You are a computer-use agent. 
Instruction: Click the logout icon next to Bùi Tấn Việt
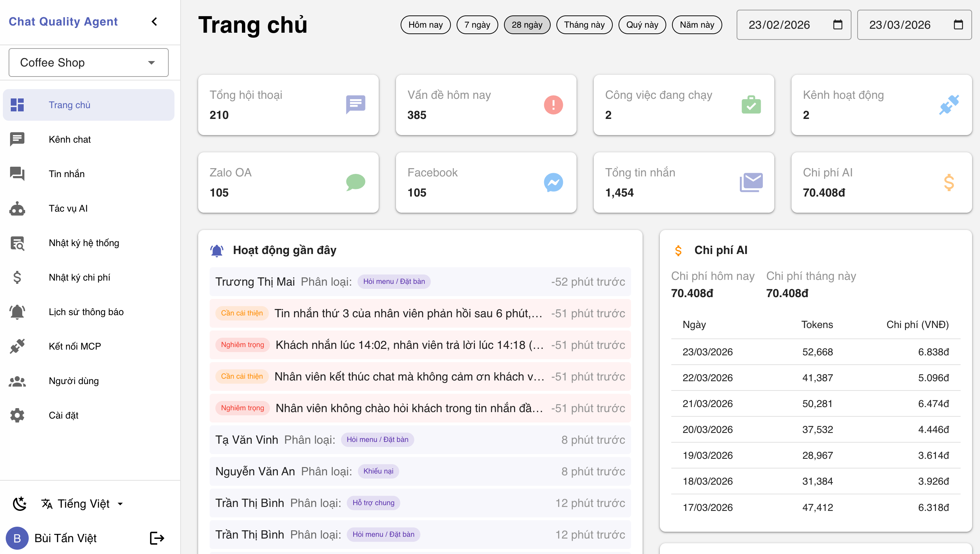click(x=156, y=538)
